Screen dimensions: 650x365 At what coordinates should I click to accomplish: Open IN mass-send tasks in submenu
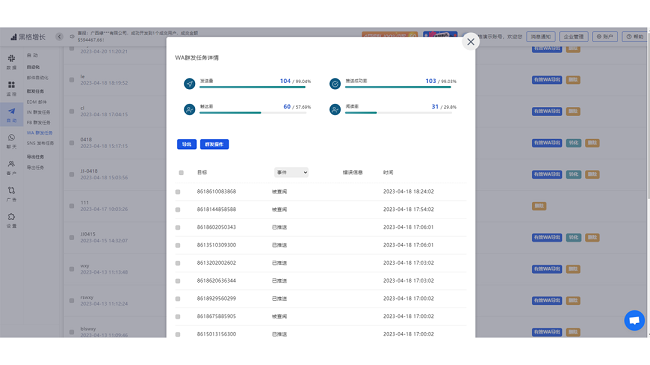(x=39, y=112)
